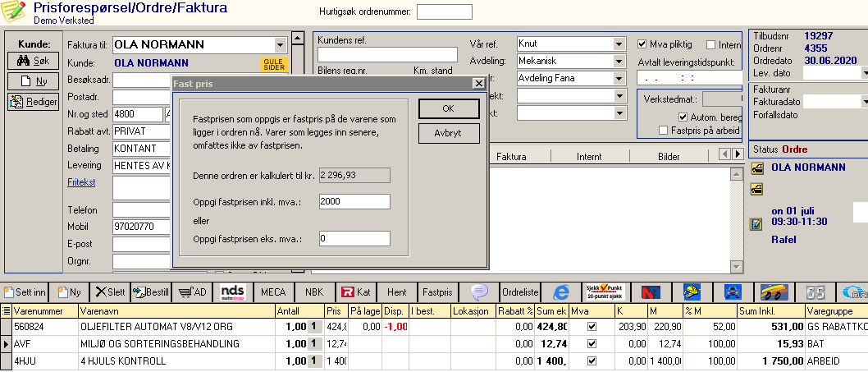
Task: Open the Fakturadato dropdown arrow
Action: pyautogui.click(x=864, y=102)
